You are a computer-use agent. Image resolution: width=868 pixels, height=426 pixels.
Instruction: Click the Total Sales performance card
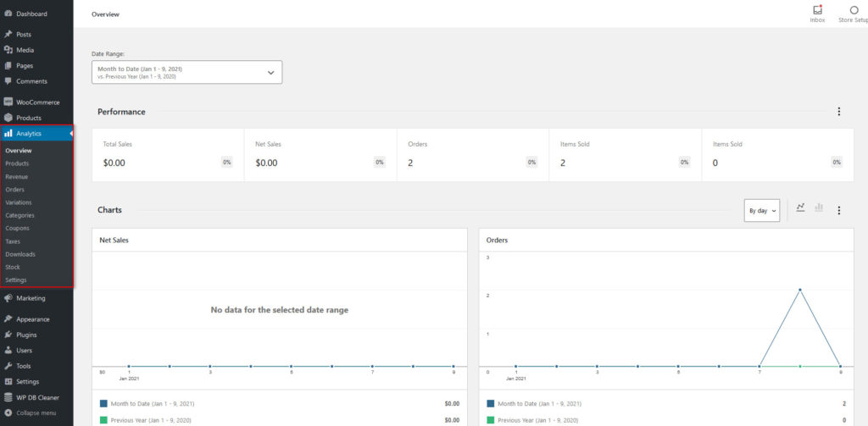pos(168,155)
